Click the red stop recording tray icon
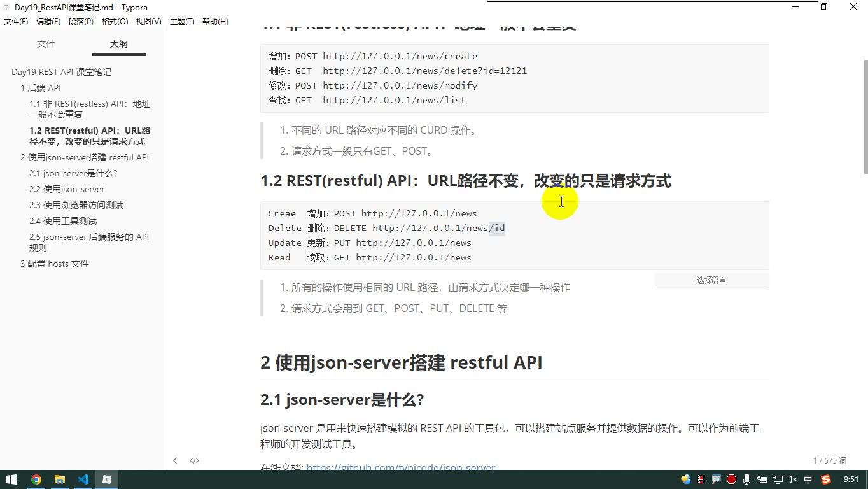 pos(731,479)
